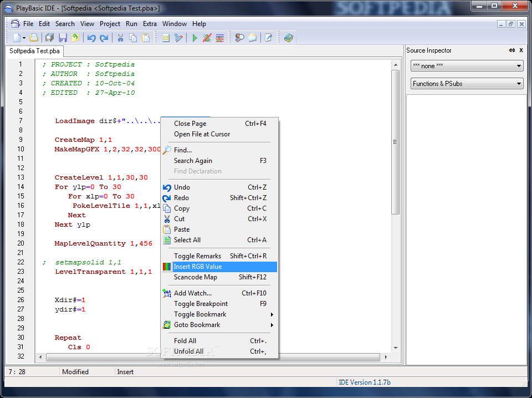Click the red-lined breakpoints toolbar icon

[220, 38]
